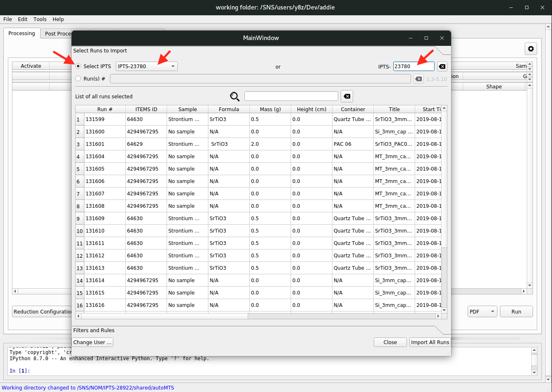Open the Tools menu
Screen dimensions: 552x392
point(40,19)
